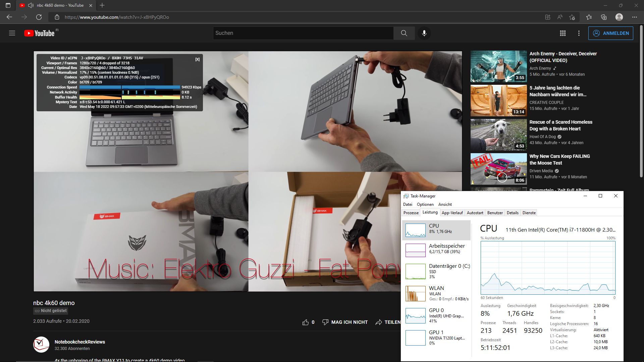Screen dimensions: 644x362
Task: Click the YouTube logo home icon
Action: [39, 33]
